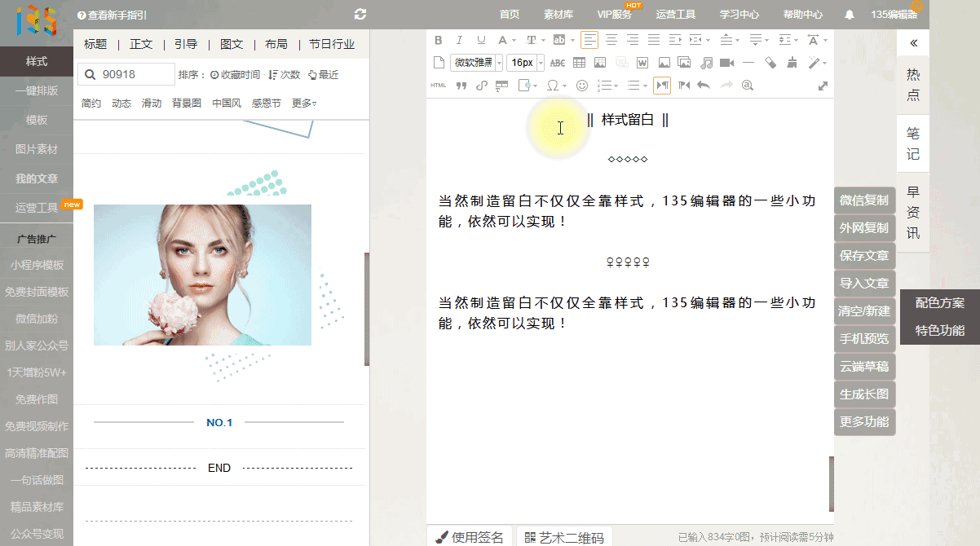Expand editor to fullscreen
The width and height of the screenshot is (980, 546).
coord(823,86)
